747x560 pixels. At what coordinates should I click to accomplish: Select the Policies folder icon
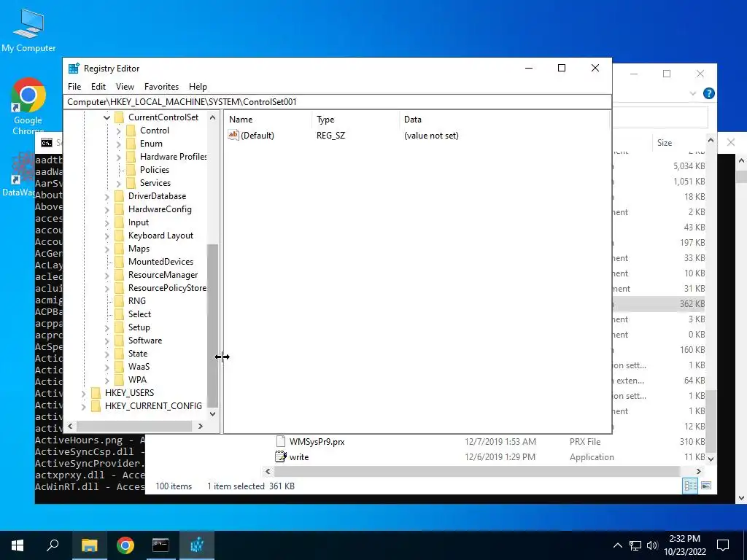pos(131,170)
